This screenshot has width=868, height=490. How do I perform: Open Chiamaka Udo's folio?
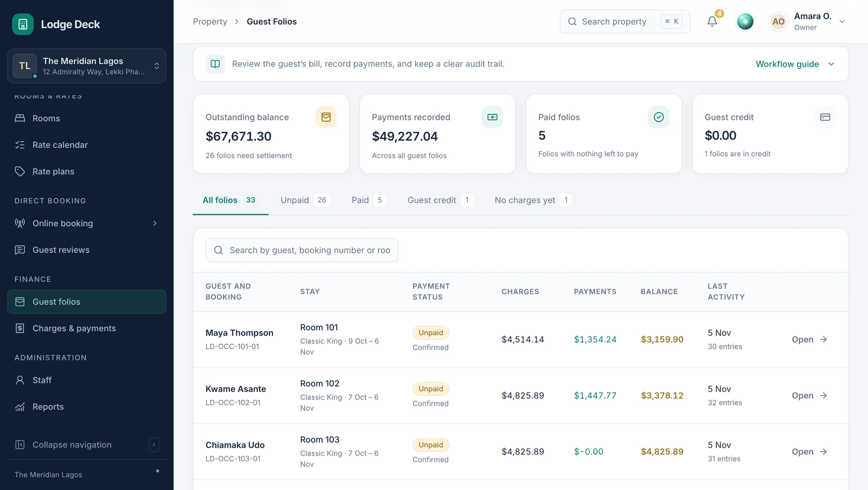click(809, 452)
